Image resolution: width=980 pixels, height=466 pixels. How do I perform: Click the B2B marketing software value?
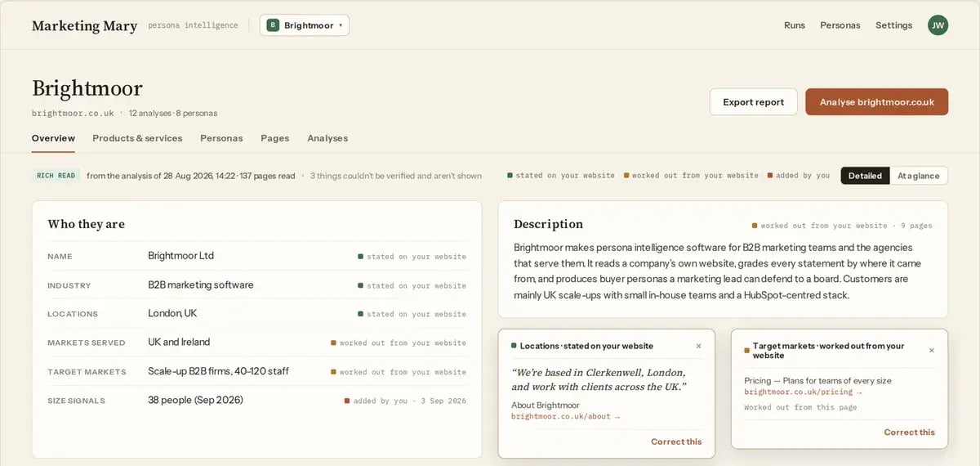click(201, 285)
